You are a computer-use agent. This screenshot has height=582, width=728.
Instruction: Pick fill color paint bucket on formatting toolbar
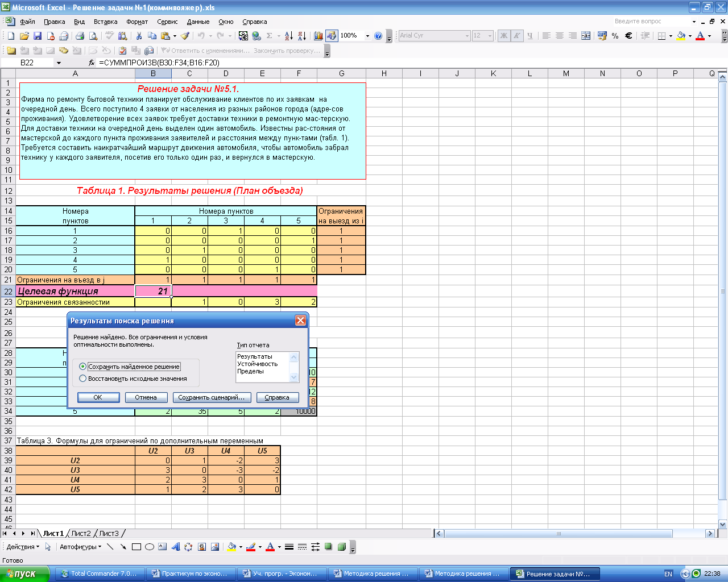point(681,36)
